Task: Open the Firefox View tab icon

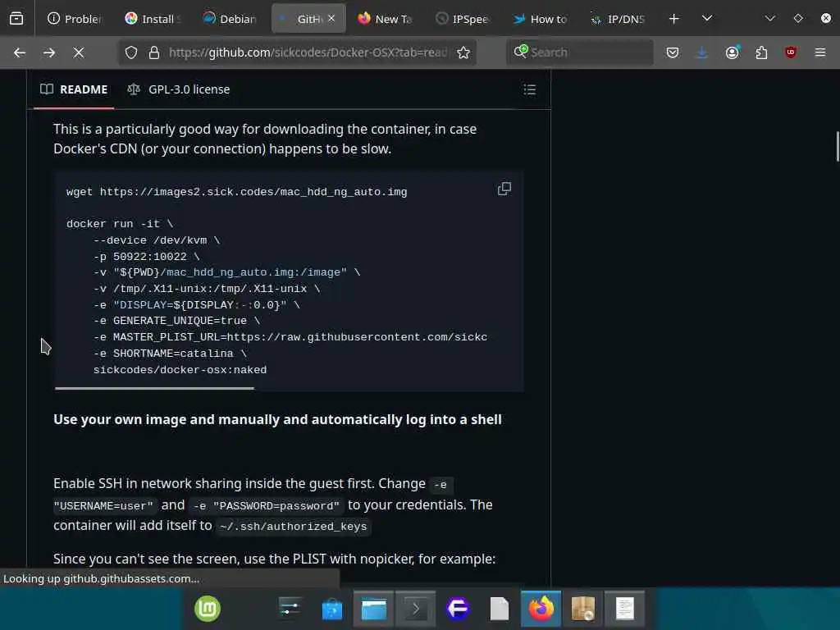Action: tap(16, 19)
